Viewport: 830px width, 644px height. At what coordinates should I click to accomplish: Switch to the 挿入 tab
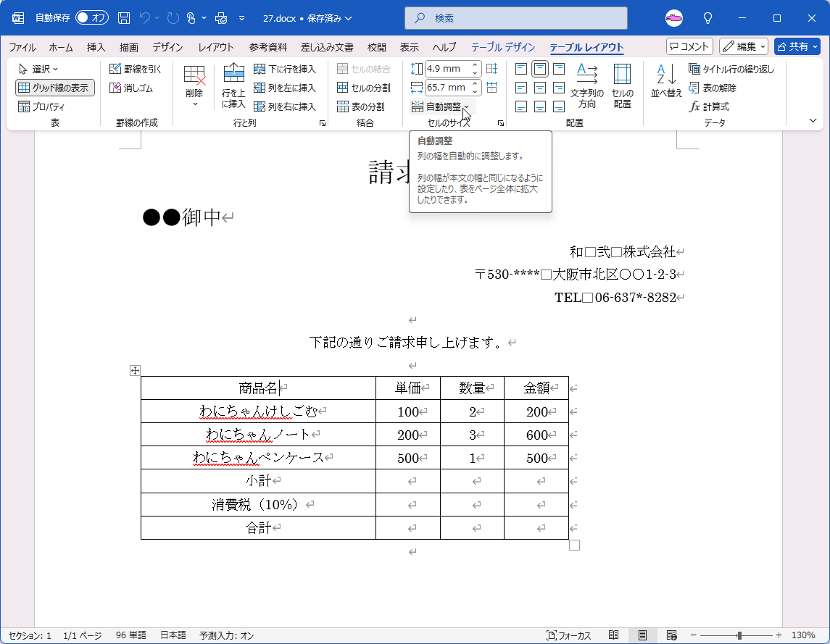coord(96,47)
